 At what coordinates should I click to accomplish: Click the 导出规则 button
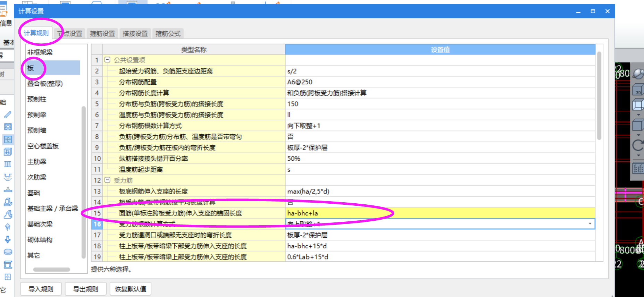coord(86,289)
